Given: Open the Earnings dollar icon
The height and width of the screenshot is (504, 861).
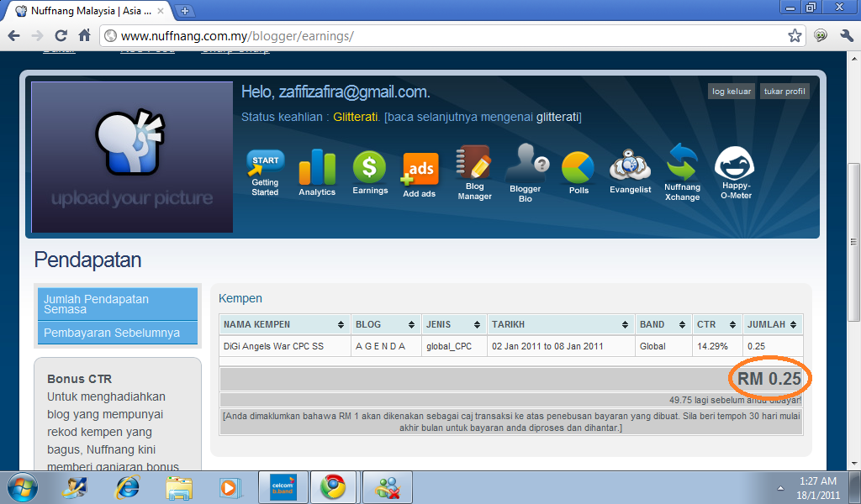Looking at the screenshot, I should point(370,173).
